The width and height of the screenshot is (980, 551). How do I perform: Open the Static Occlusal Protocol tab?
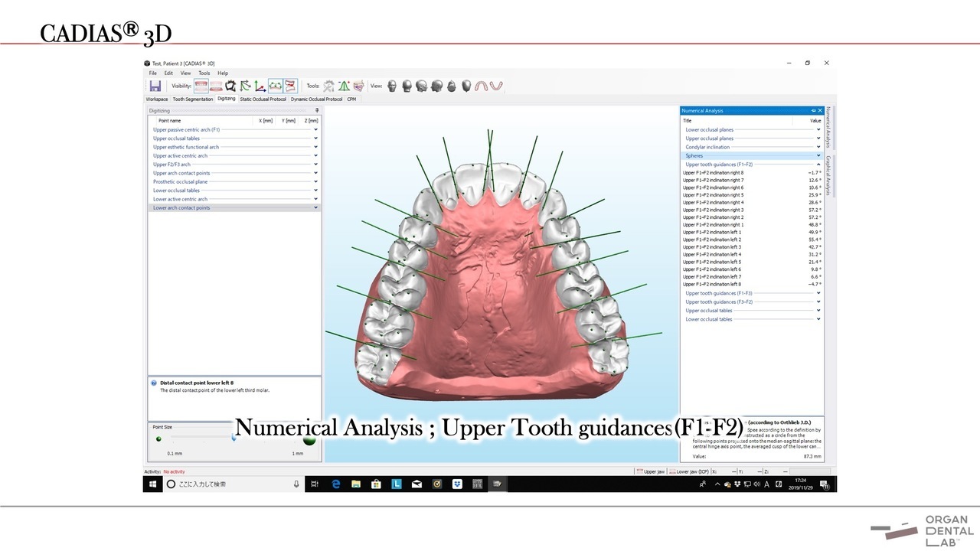click(x=263, y=99)
